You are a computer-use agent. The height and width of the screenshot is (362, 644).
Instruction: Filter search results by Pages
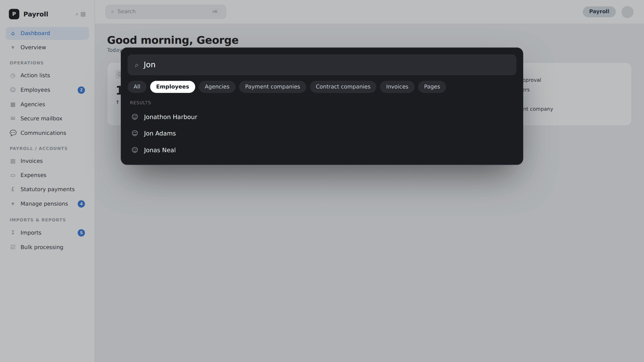(x=432, y=87)
